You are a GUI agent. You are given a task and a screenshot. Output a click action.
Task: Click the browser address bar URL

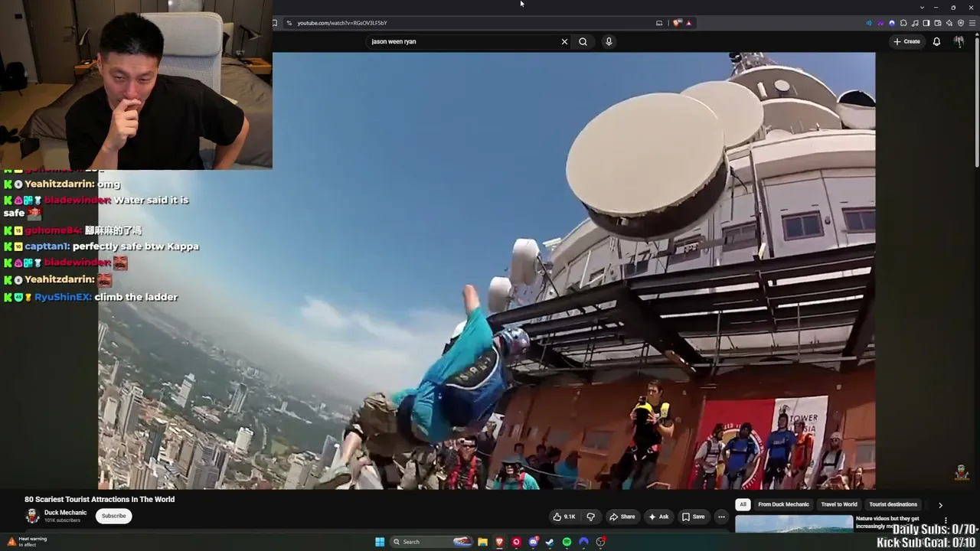(342, 23)
